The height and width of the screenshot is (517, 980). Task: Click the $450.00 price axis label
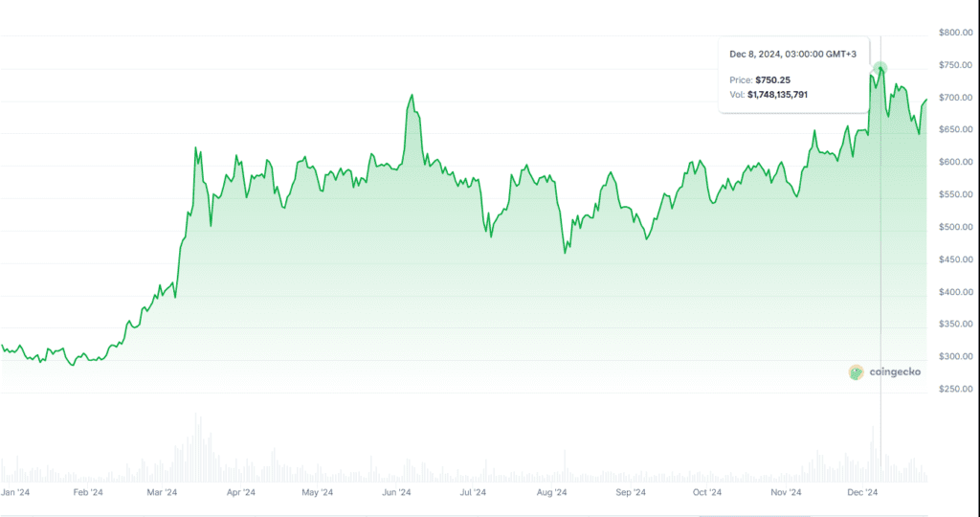pos(955,259)
